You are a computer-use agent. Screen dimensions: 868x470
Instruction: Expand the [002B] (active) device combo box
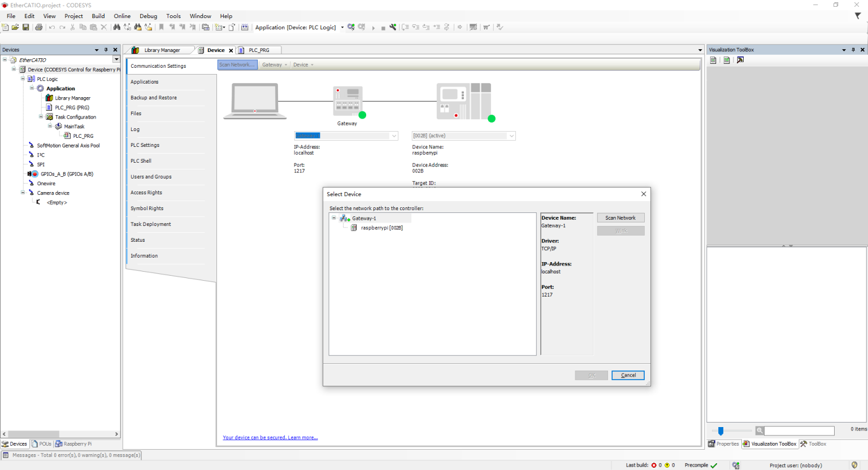511,136
